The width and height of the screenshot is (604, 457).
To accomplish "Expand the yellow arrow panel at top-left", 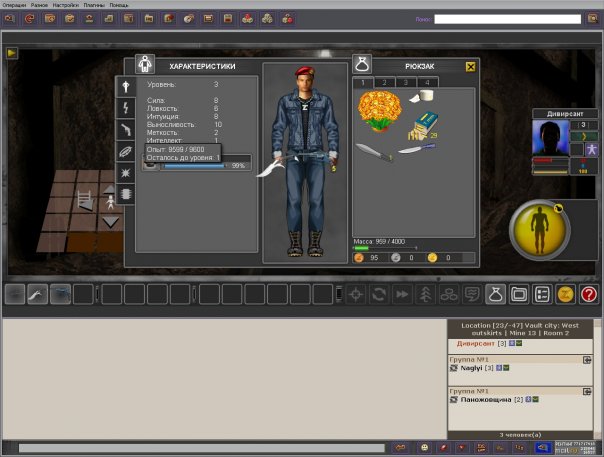I will [12, 54].
